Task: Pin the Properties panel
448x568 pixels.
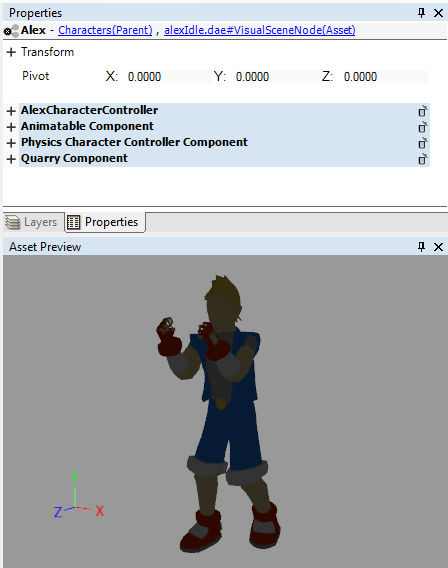Action: (x=421, y=13)
